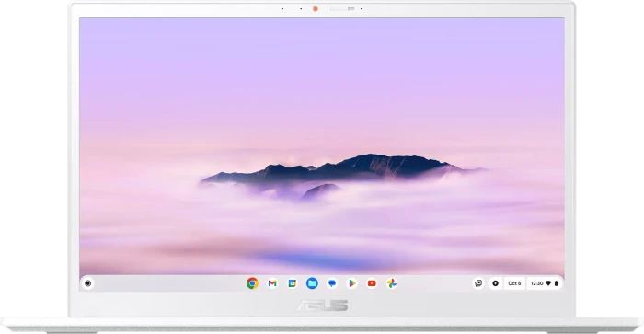The height and width of the screenshot is (334, 644).
Task: Open the Files app
Action: coord(312,283)
